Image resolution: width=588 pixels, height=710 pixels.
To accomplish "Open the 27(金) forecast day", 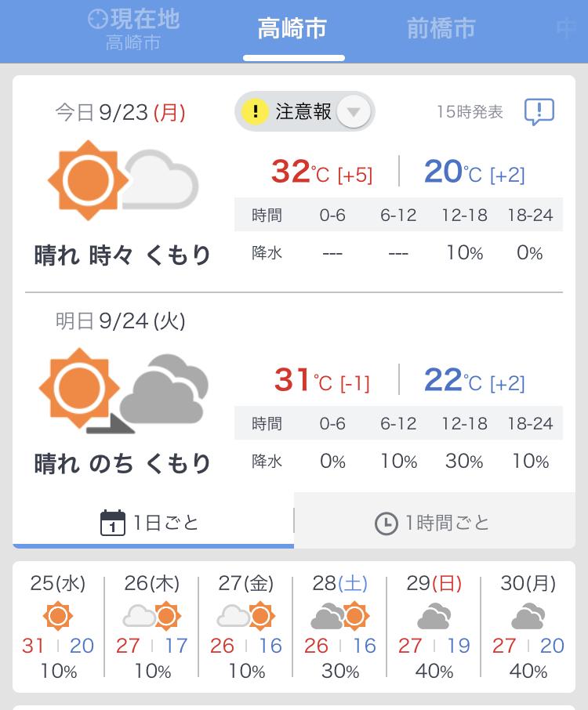I will (246, 626).
